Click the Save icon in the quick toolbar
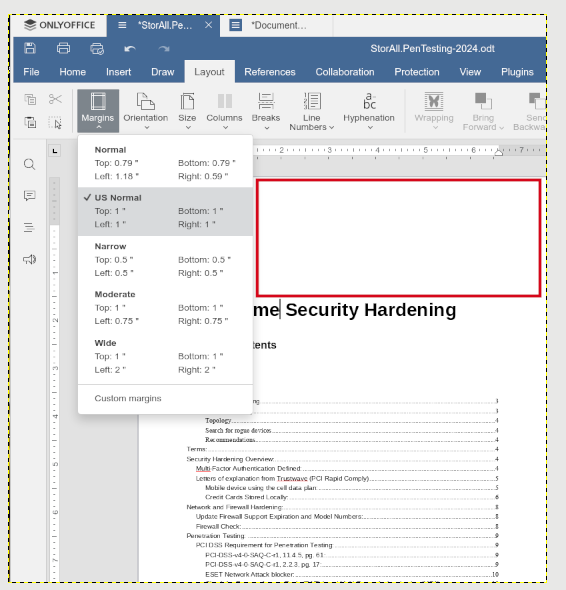Viewport: 566px width, 590px height. (x=30, y=49)
